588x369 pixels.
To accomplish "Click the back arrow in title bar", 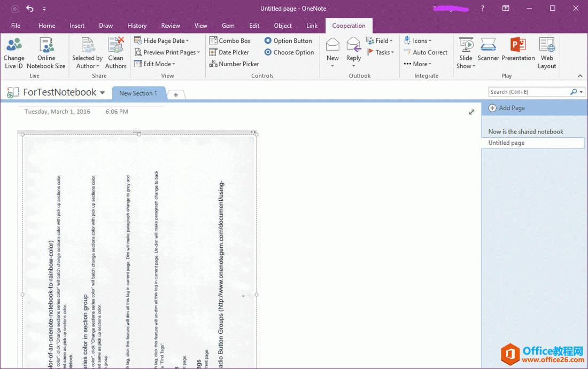I will point(15,9).
